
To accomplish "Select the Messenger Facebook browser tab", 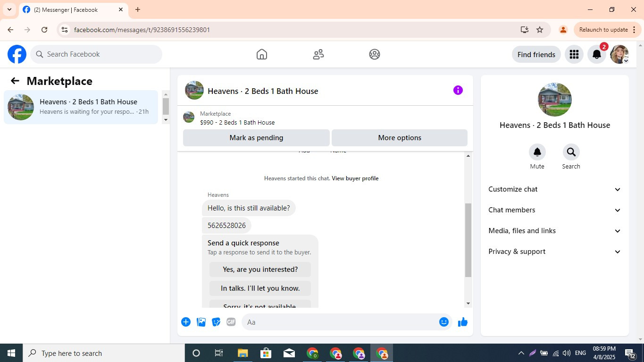I will tap(73, 9).
